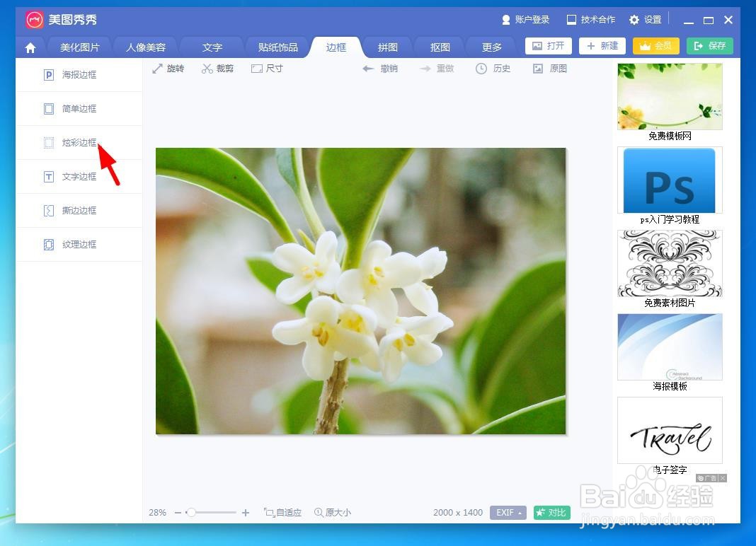This screenshot has width=756, height=546.
Task: Switch to 贴纸饰品 tab
Action: [277, 47]
